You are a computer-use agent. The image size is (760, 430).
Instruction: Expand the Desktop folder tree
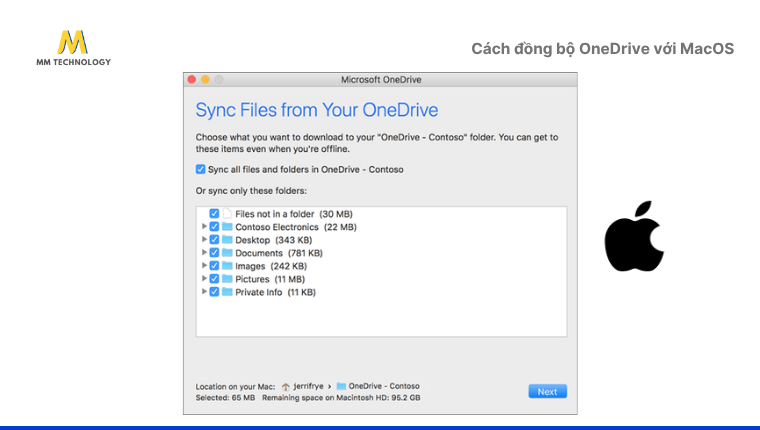coord(204,239)
